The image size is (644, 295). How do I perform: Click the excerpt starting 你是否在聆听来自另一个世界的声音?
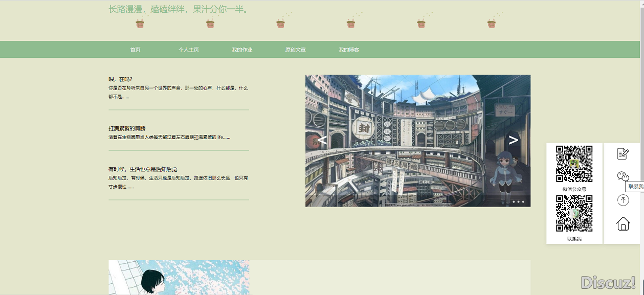pyautogui.click(x=178, y=92)
